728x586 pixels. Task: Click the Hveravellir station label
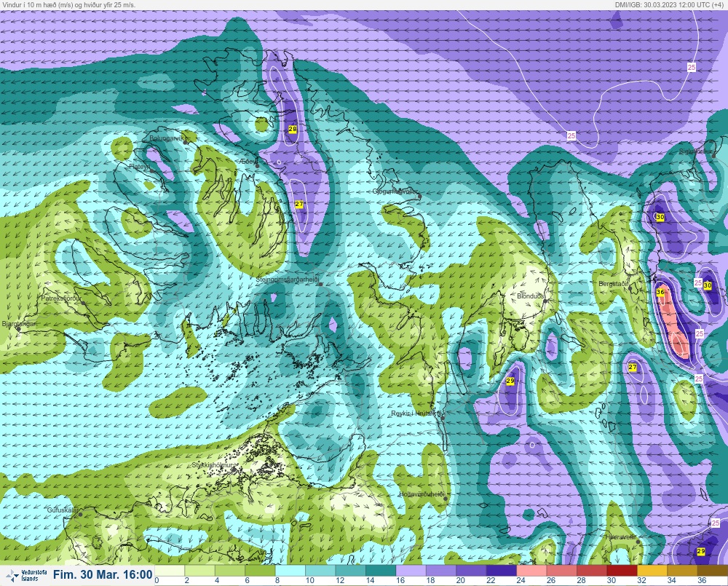tap(620, 536)
